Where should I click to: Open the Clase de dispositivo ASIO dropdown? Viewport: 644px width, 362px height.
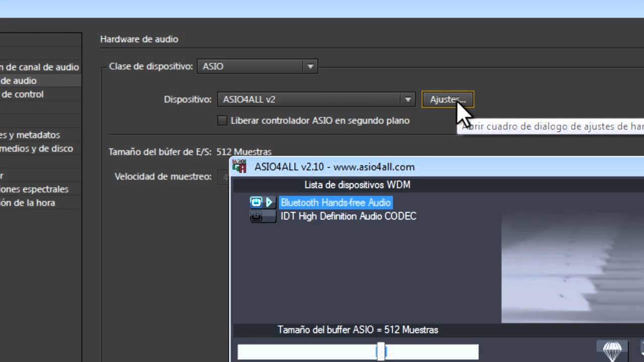(257, 66)
